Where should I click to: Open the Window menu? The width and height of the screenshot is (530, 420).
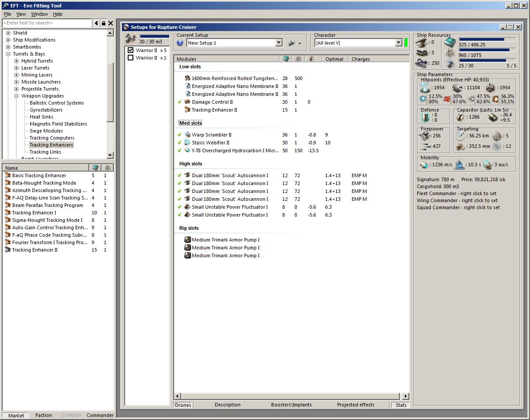tap(39, 14)
